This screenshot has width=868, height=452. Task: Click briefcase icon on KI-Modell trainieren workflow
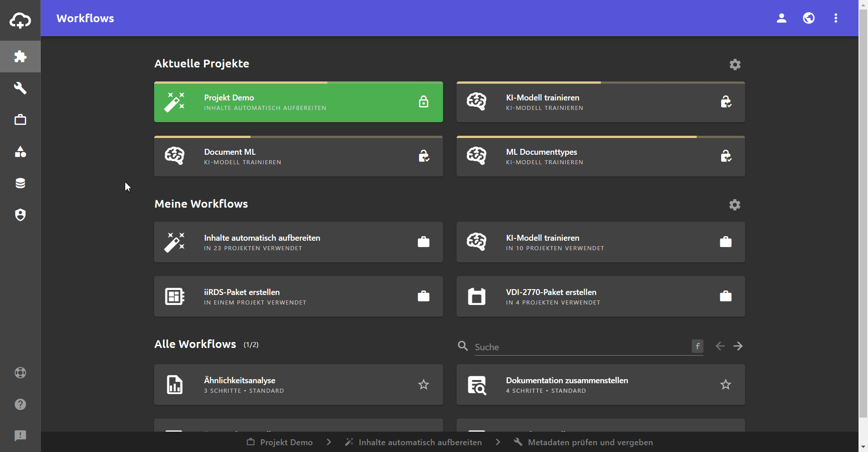(x=726, y=242)
